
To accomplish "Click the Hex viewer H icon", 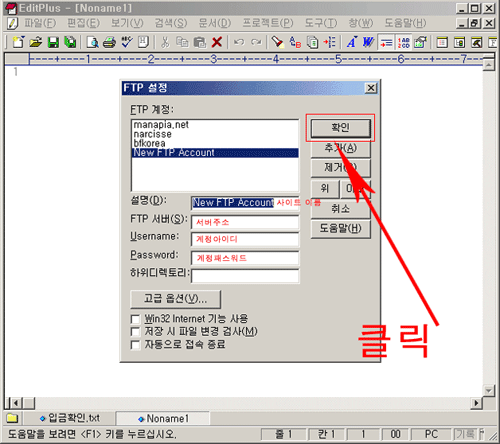I will [143, 42].
